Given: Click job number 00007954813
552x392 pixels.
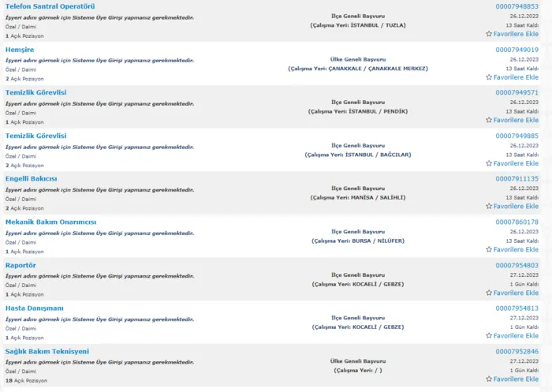Looking at the screenshot, I should (517, 308).
